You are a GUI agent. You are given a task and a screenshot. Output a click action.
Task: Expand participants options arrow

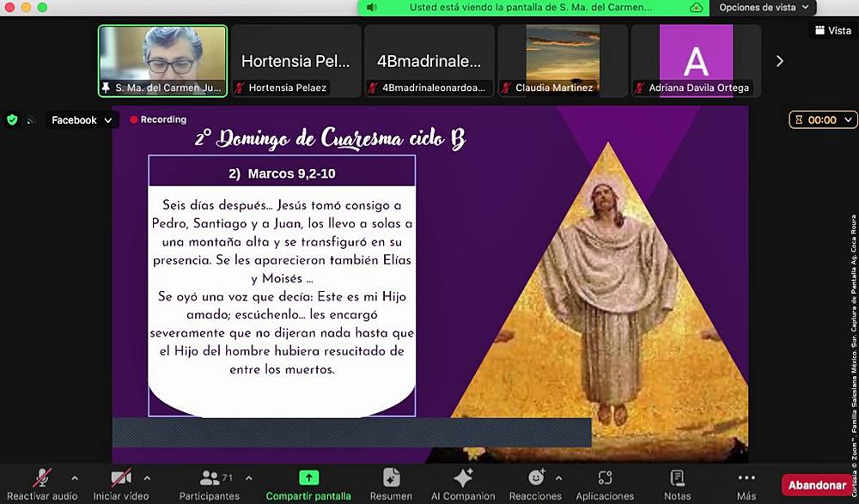(249, 478)
